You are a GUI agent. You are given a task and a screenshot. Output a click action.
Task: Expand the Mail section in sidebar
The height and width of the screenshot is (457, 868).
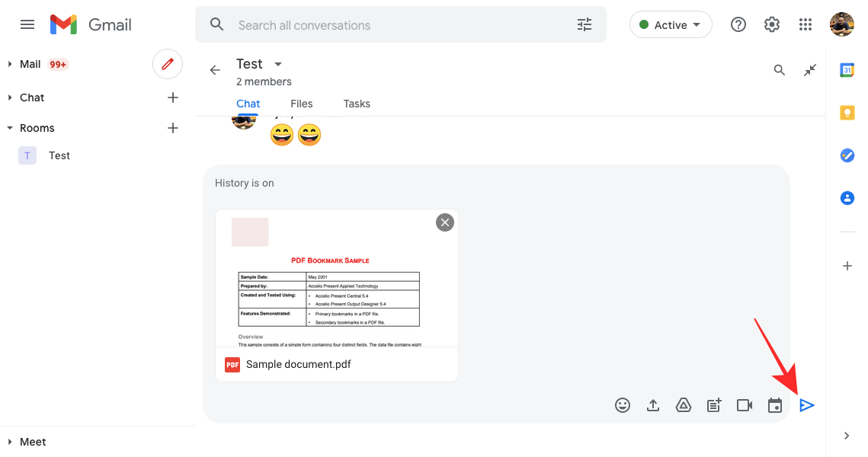(x=10, y=64)
